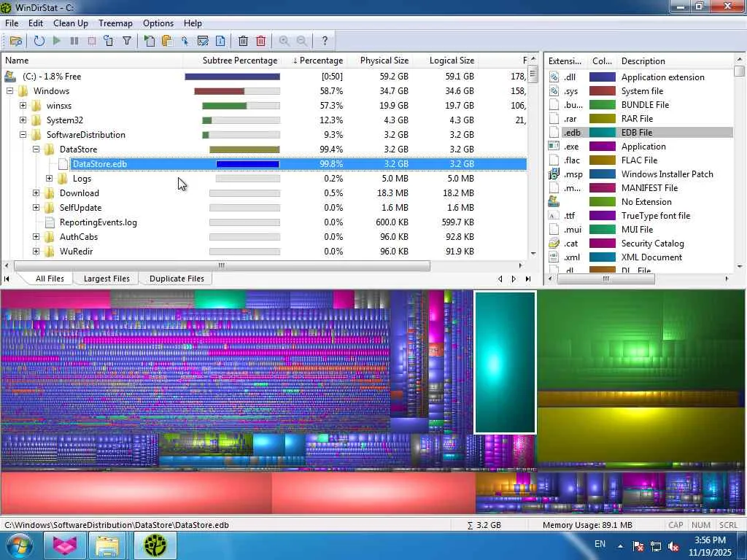Open the Select Drives toolbar icon
Viewport: 747px width, 560px height.
[16, 41]
